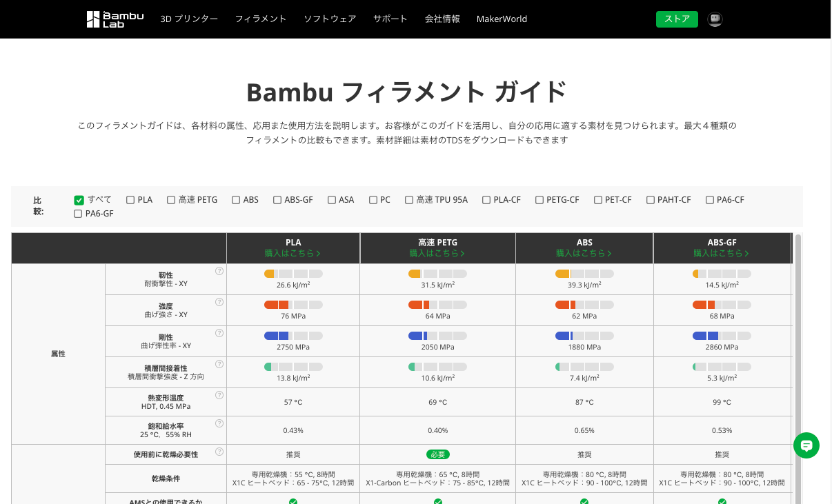Check the PLA compare checkbox
This screenshot has width=832, height=504.
pyautogui.click(x=130, y=200)
